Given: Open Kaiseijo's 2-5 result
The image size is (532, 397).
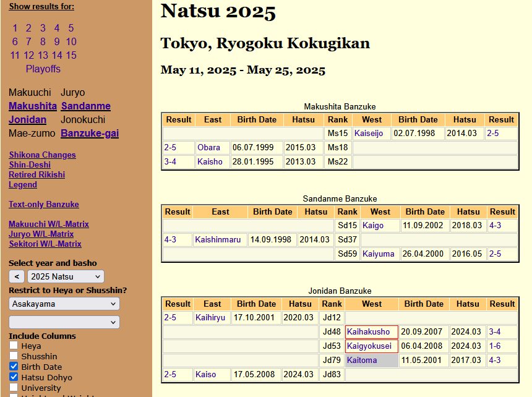Looking at the screenshot, I should [x=492, y=133].
